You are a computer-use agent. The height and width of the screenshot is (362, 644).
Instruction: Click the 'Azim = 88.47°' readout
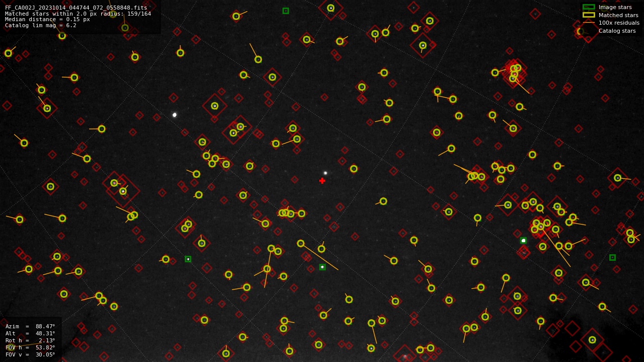[x=30, y=326]
